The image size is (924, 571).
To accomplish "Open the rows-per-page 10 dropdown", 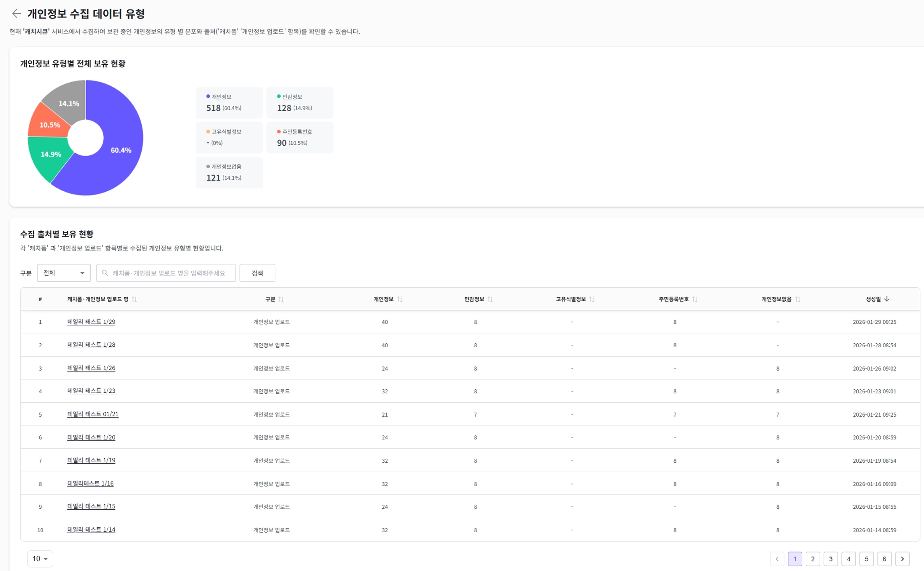I will click(40, 559).
